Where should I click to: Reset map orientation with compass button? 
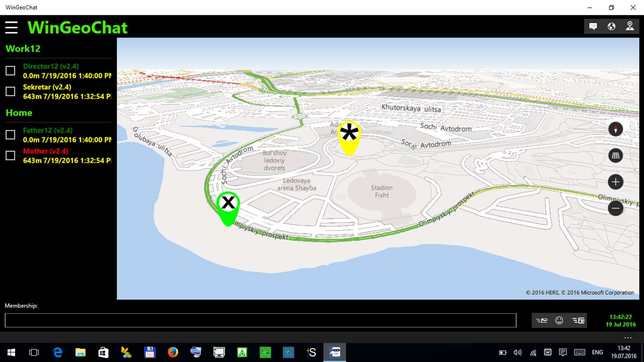pyautogui.click(x=616, y=129)
